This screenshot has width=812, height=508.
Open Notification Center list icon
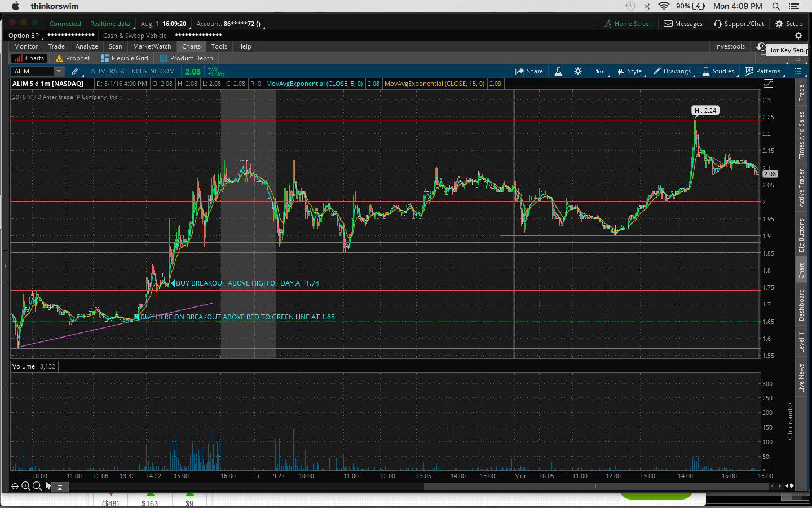(794, 6)
